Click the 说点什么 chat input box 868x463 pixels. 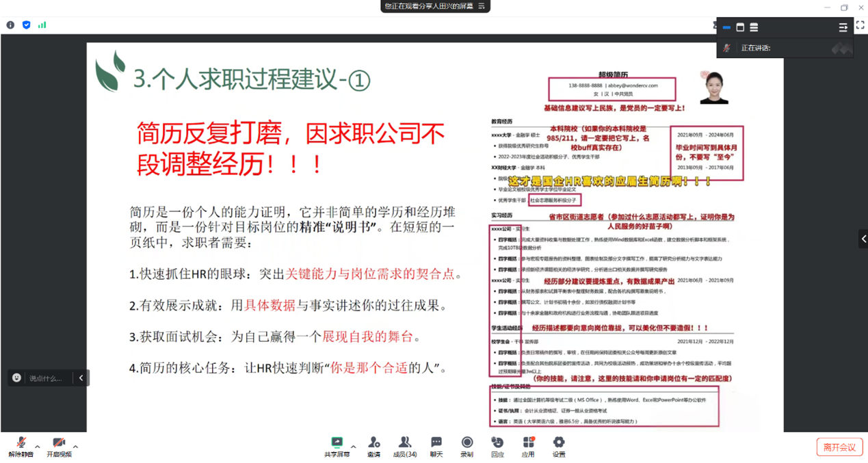coord(46,378)
